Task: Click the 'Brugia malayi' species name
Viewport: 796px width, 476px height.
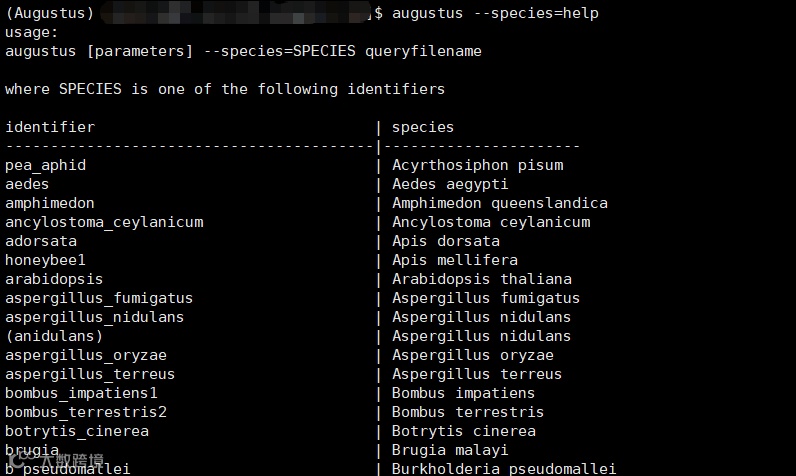Action: point(450,450)
